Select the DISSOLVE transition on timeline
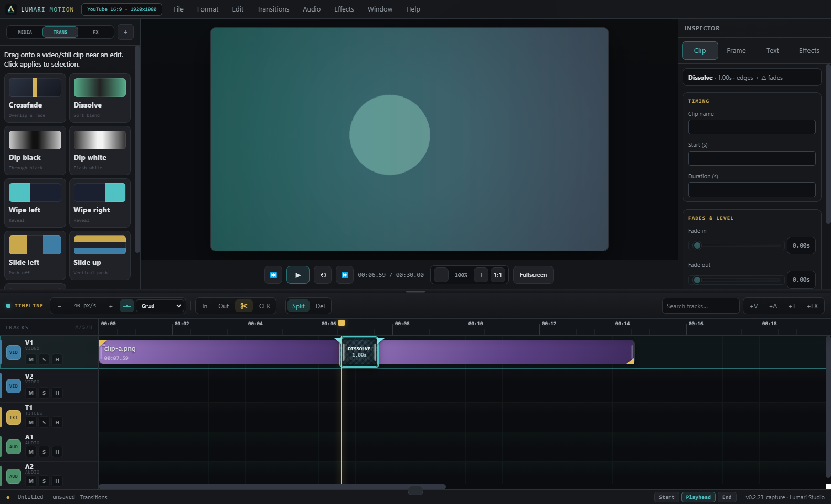831x504 pixels. point(359,352)
